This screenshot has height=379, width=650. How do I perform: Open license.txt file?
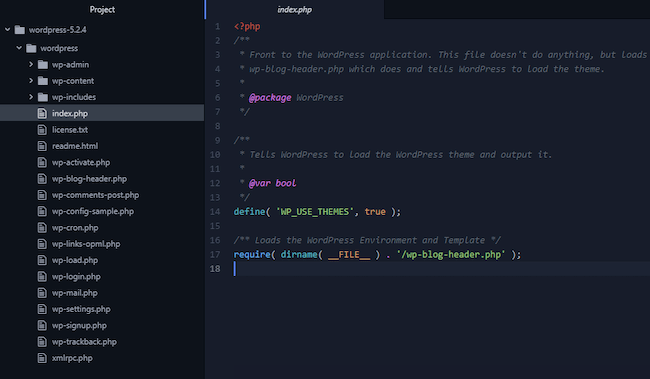click(x=70, y=130)
